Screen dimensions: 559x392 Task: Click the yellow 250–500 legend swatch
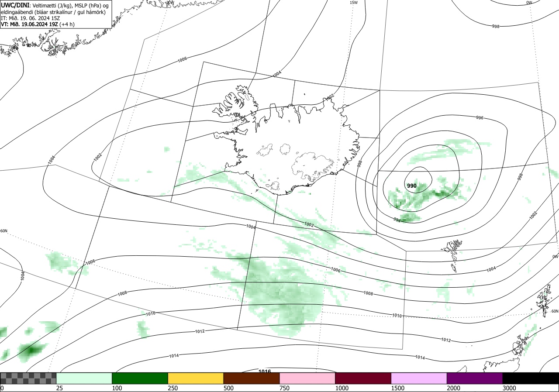coord(196,378)
